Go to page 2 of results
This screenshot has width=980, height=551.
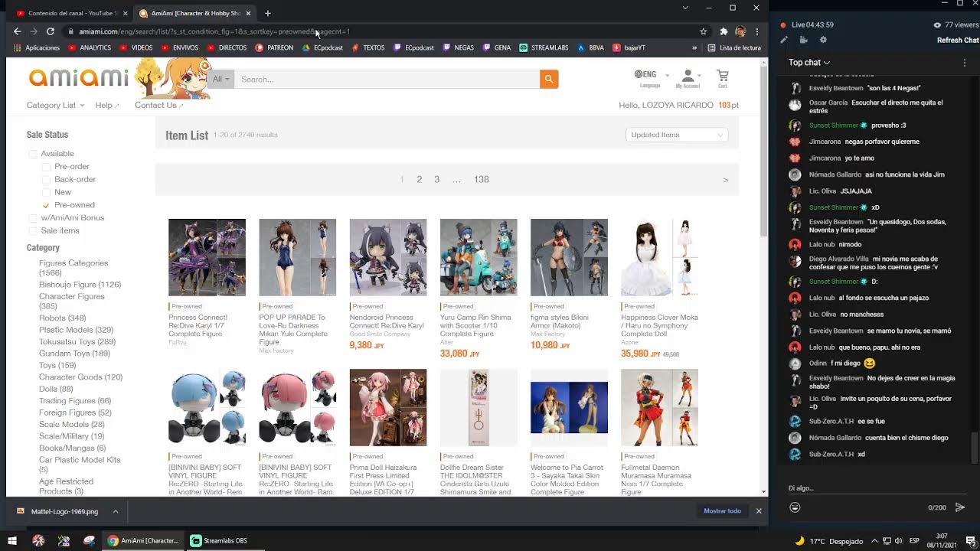click(x=419, y=179)
